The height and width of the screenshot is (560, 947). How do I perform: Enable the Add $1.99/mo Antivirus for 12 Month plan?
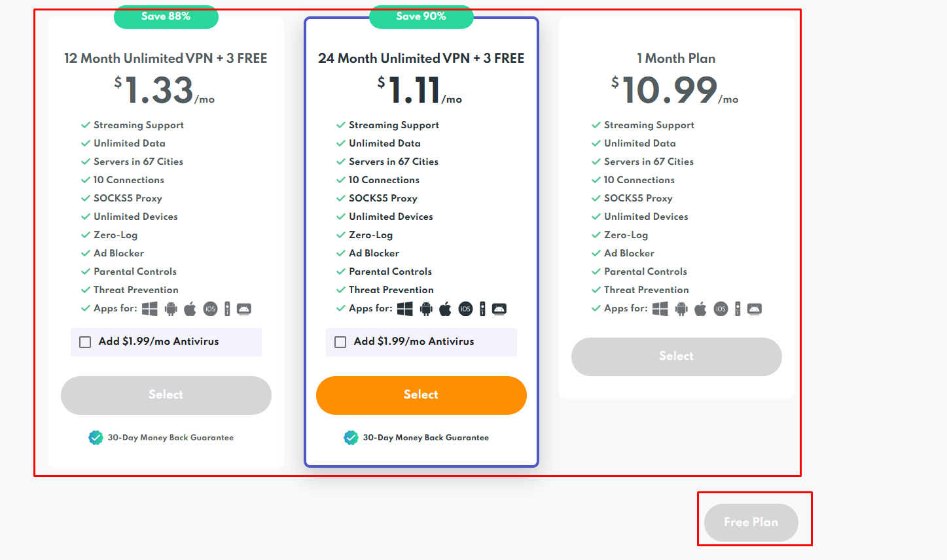[x=84, y=341]
